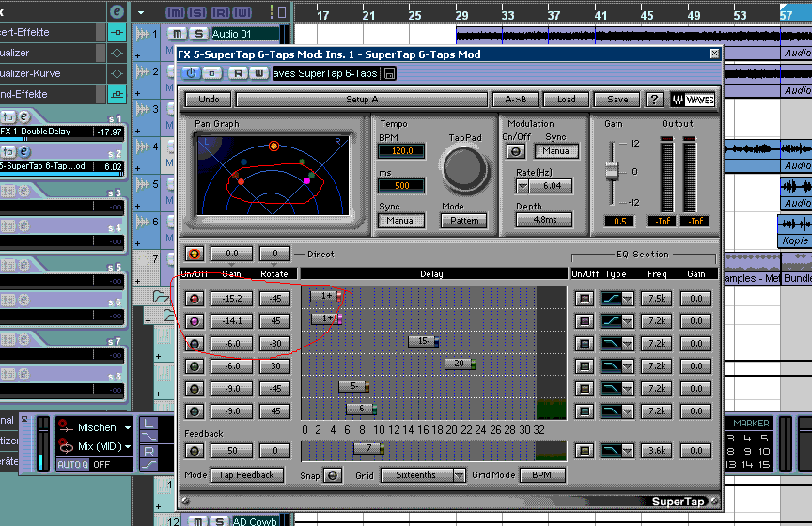Click the Undo button
812x526 pixels.
209,100
